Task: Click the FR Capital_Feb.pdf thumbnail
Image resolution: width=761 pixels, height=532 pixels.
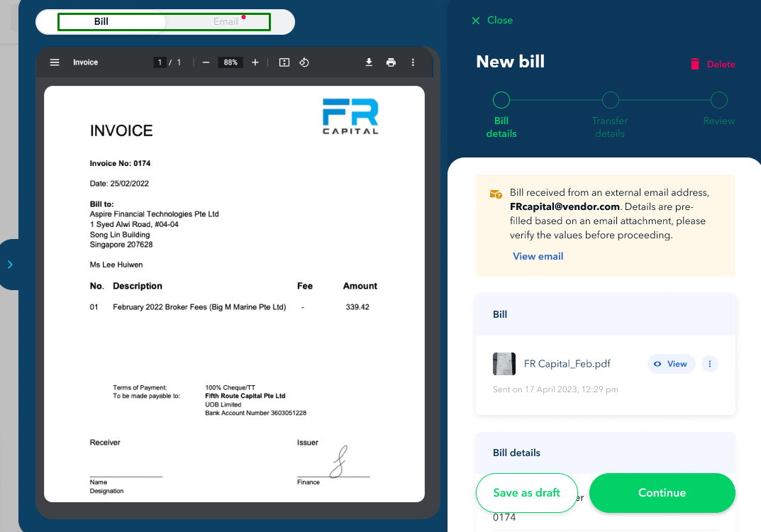Action: click(x=504, y=364)
